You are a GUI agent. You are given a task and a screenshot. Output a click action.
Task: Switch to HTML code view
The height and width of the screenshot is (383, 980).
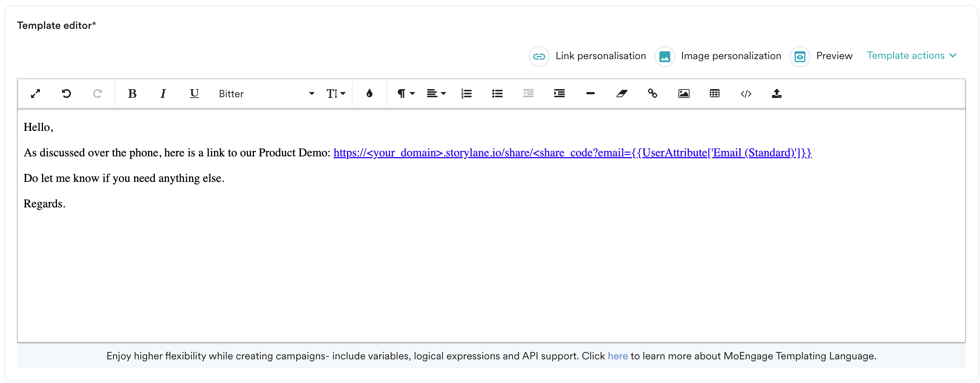(x=746, y=94)
